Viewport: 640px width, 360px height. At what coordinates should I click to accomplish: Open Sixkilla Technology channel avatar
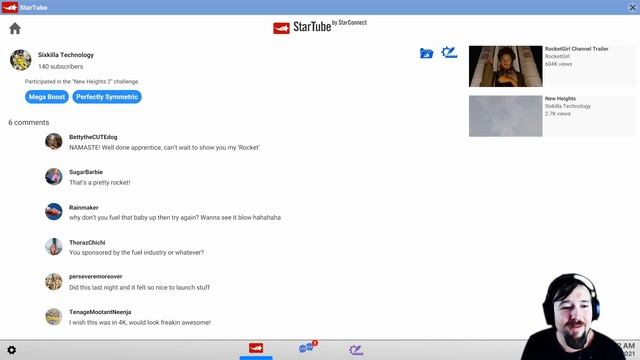[20, 60]
